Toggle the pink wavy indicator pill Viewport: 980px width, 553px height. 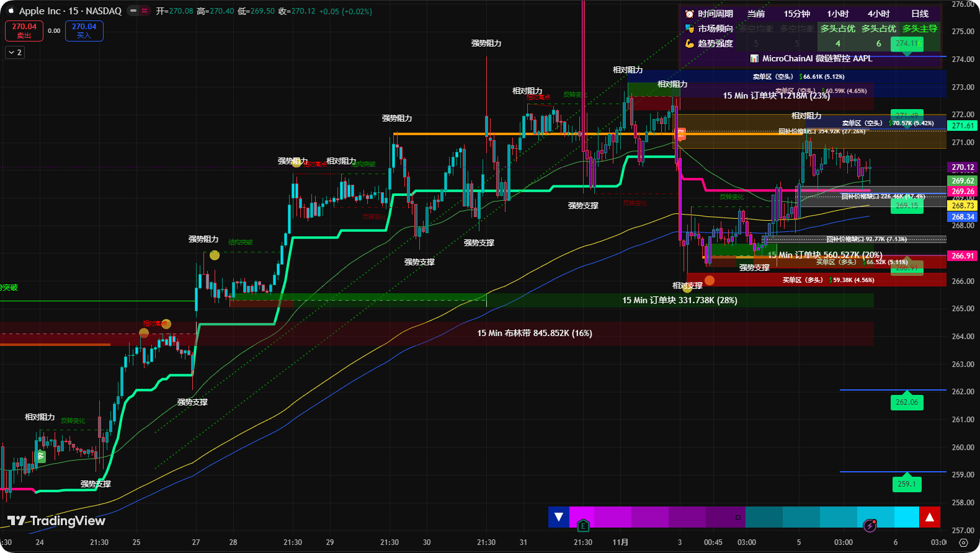tap(145, 11)
